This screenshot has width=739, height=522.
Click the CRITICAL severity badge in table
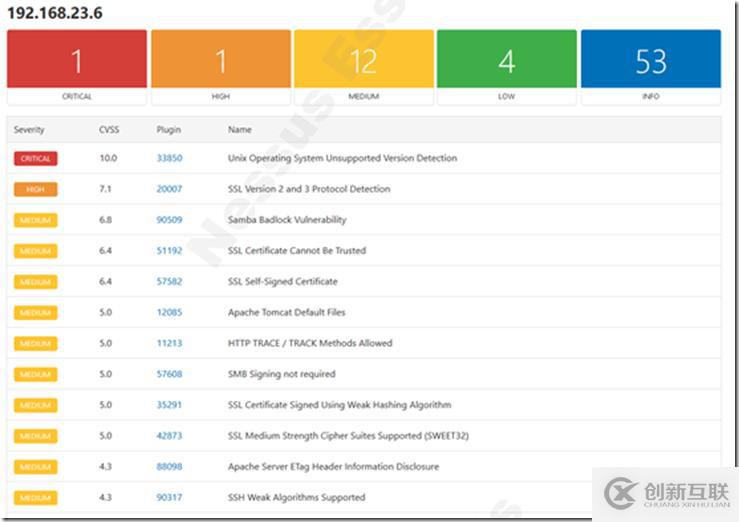(36, 158)
